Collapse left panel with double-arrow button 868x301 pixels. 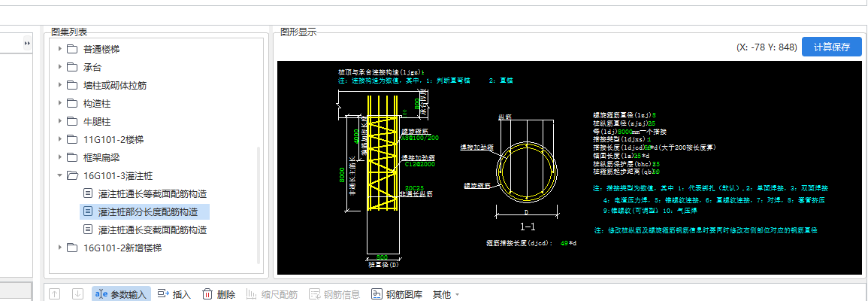pos(28,43)
